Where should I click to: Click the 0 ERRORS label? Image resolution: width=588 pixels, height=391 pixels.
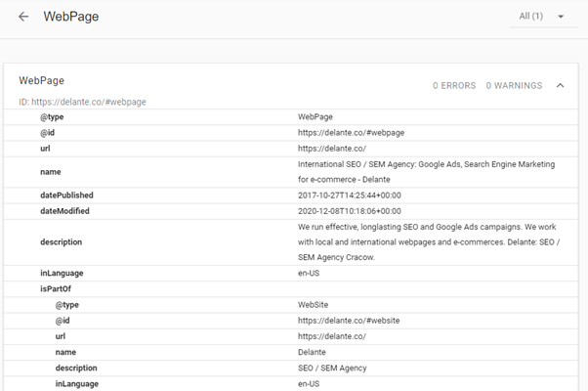(x=454, y=86)
